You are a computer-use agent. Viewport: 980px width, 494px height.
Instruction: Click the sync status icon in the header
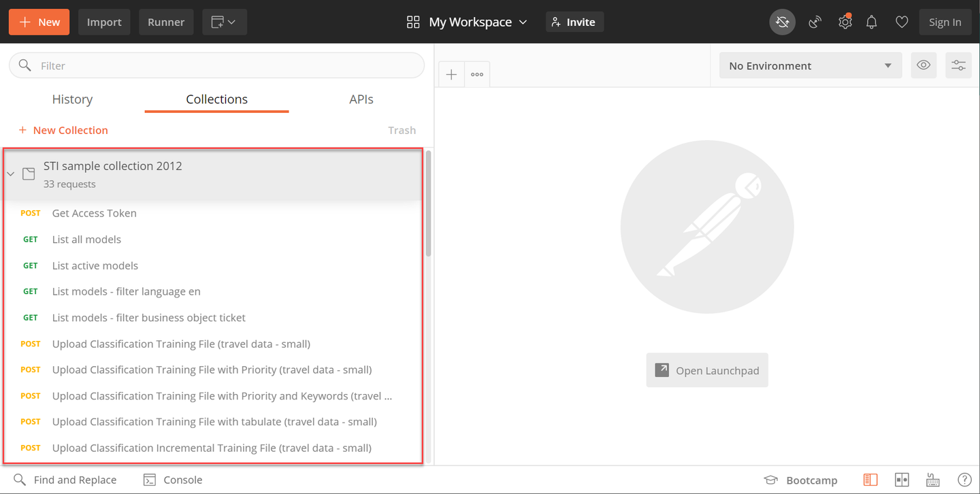point(782,22)
